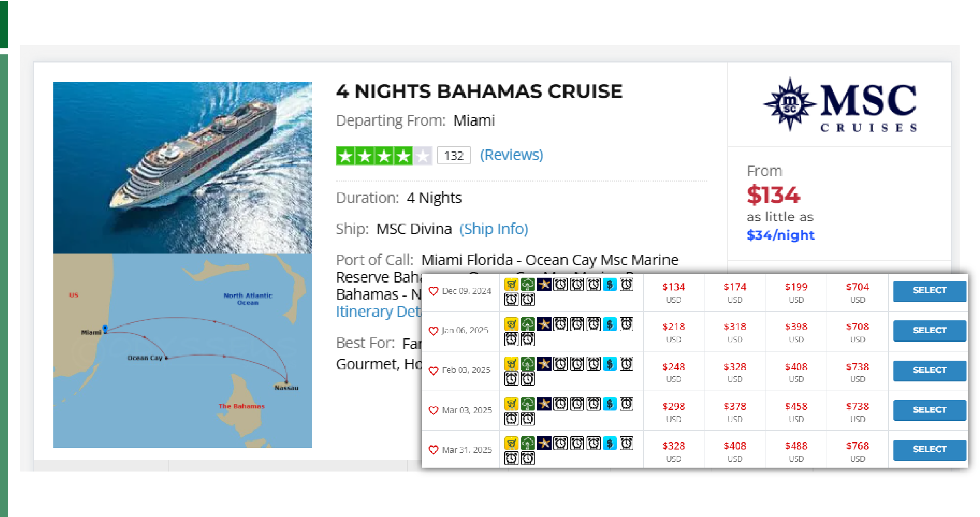The height and width of the screenshot is (517, 980).
Task: Select the Dec 09, 2024 cruise
Action: [930, 291]
